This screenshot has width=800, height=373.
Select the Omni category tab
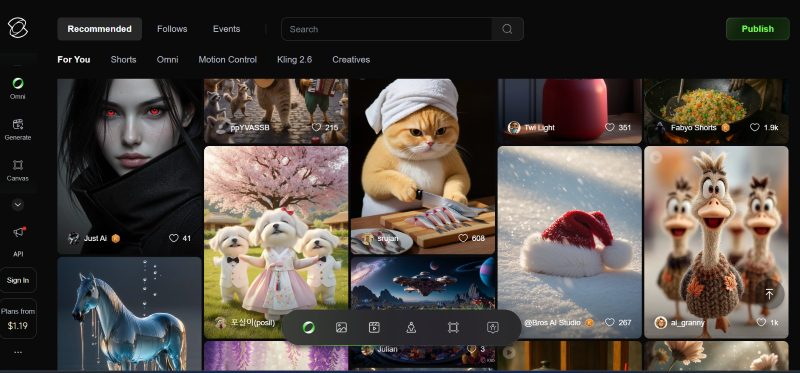tap(167, 60)
